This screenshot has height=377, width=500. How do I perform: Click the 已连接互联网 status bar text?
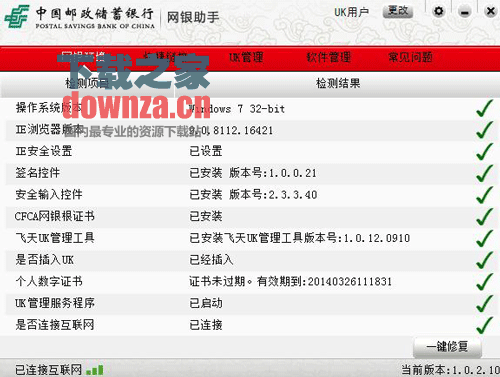(48, 370)
